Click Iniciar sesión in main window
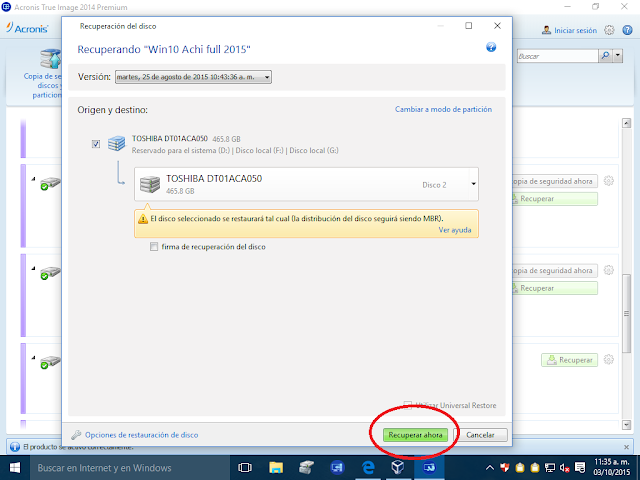The width and height of the screenshot is (640, 480). (x=575, y=30)
